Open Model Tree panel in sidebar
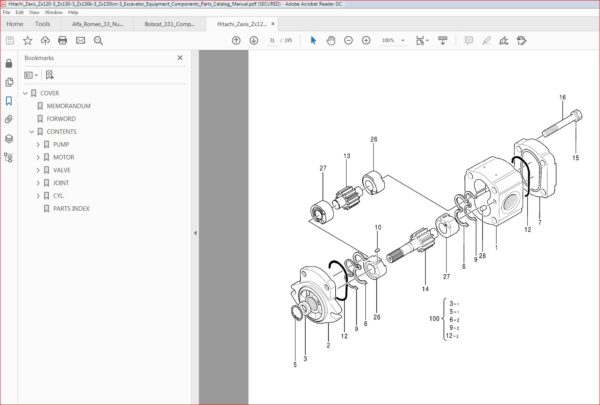The image size is (600, 405). coord(8,157)
